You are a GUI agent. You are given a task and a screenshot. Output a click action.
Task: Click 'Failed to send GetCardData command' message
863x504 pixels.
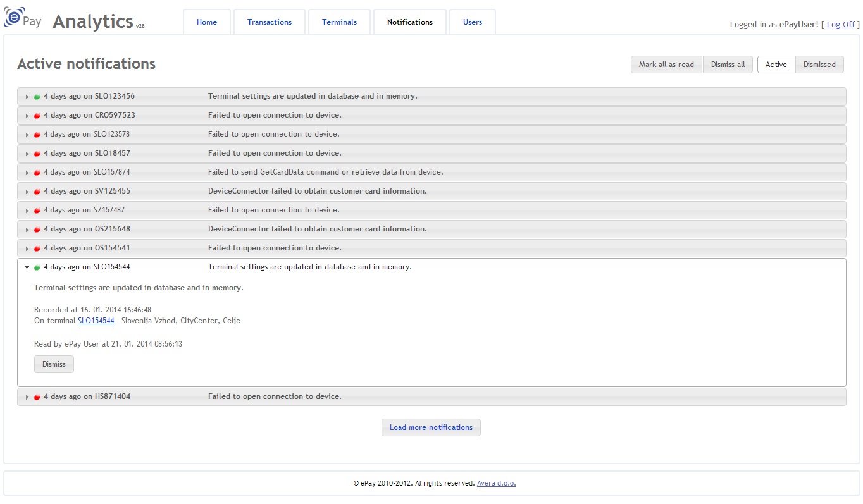pos(325,172)
